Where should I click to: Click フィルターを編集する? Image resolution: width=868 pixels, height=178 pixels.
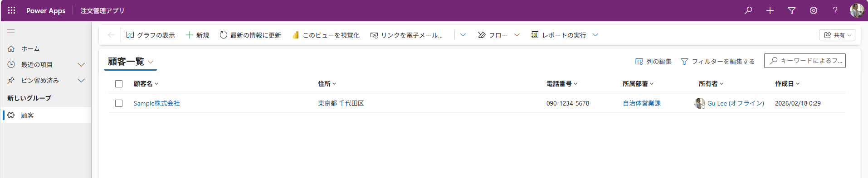tap(718, 61)
